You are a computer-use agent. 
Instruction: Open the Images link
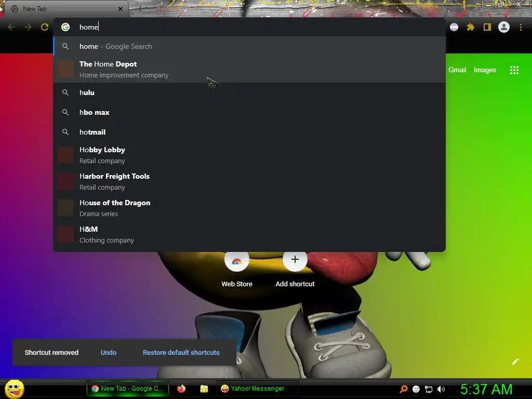point(485,70)
